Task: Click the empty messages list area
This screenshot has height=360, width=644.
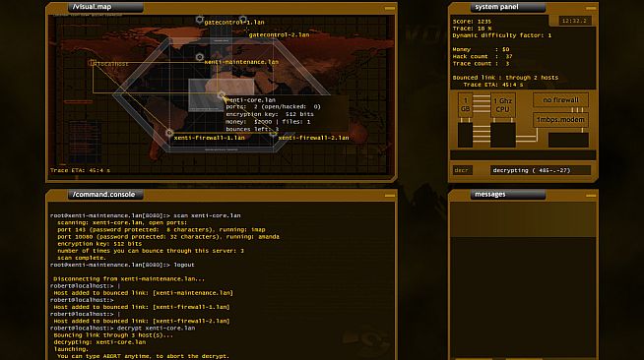Action: coord(523,297)
